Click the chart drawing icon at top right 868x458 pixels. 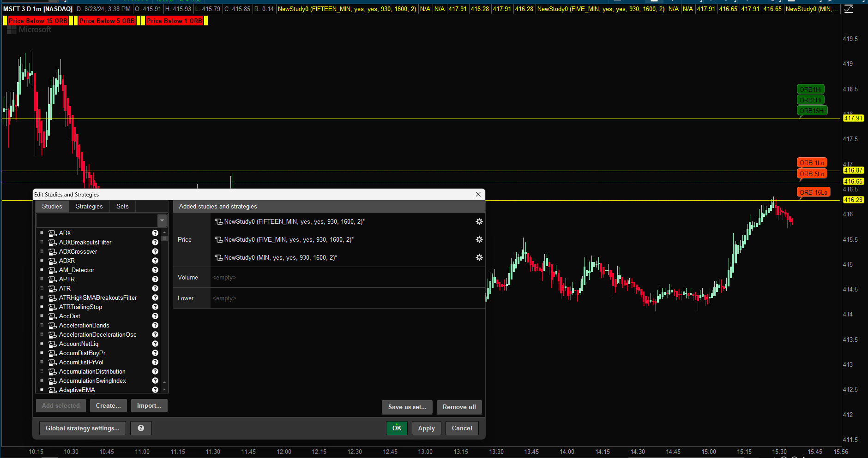(x=849, y=9)
